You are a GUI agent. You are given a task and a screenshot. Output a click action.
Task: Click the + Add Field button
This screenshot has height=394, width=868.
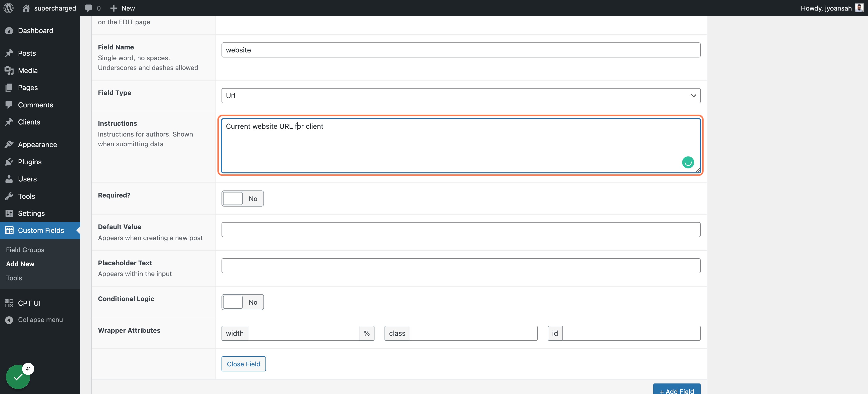click(x=677, y=389)
